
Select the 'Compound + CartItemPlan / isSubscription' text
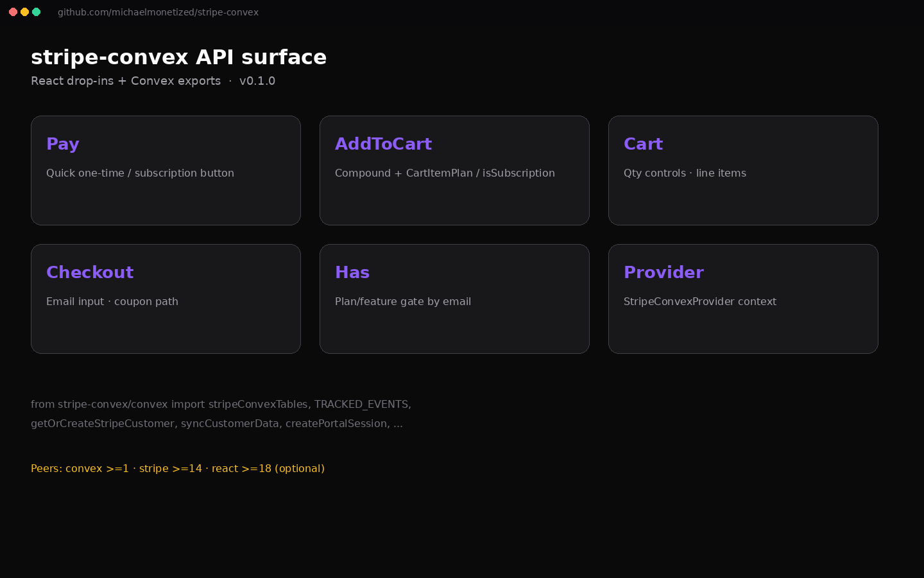point(445,173)
